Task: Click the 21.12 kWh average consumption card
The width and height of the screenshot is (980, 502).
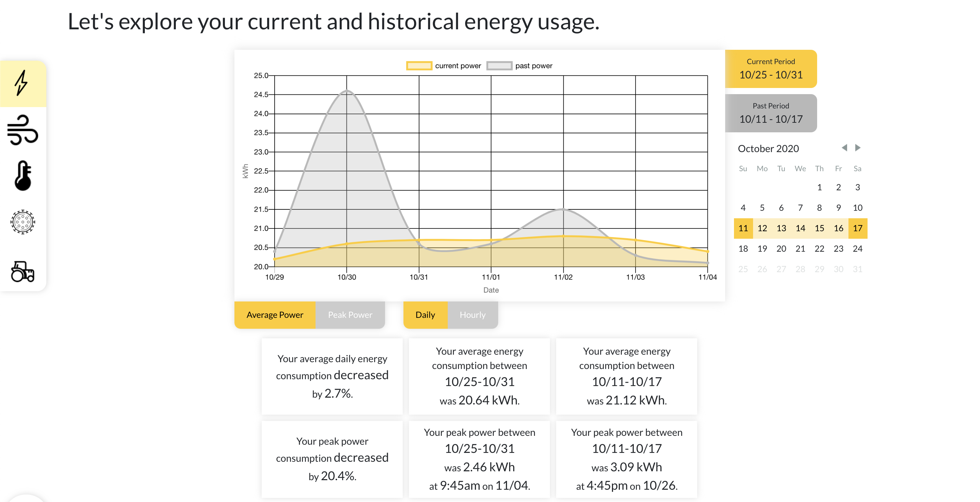Action: coord(627,376)
